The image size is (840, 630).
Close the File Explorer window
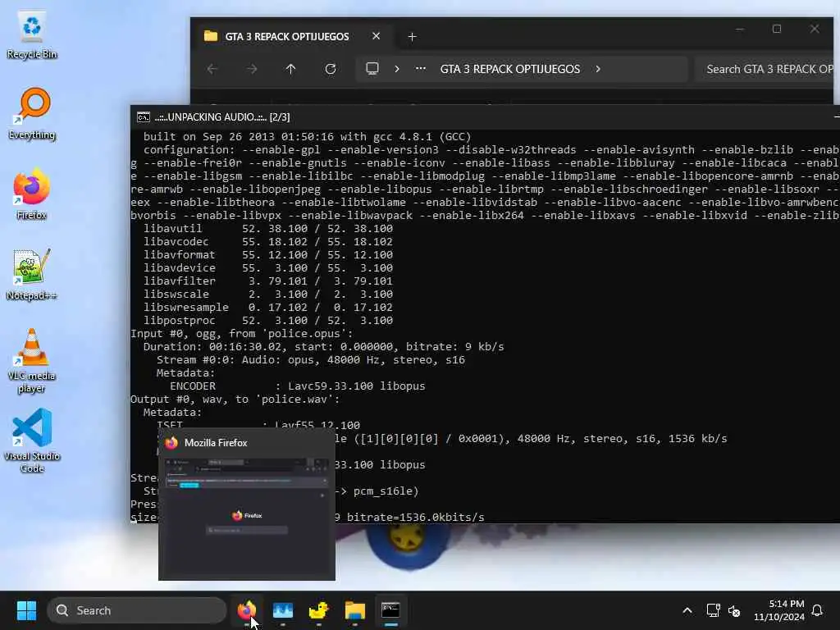click(815, 29)
